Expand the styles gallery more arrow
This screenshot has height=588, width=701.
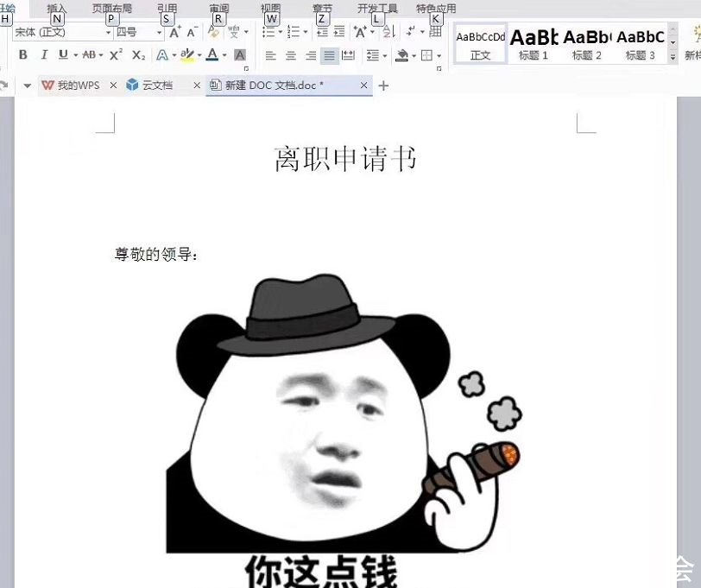pyautogui.click(x=673, y=57)
